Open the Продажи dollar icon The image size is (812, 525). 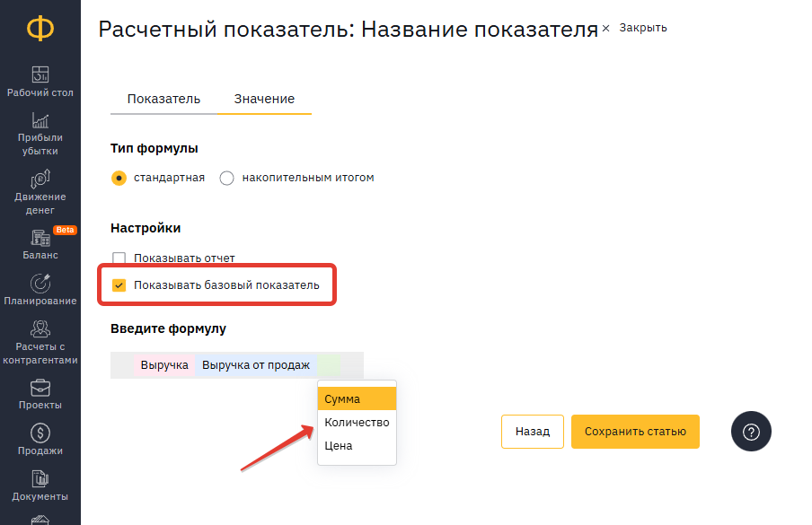[x=40, y=433]
